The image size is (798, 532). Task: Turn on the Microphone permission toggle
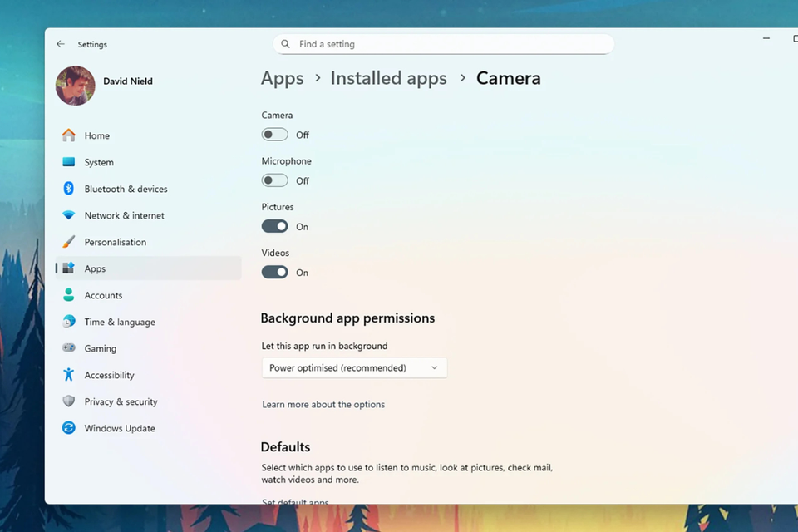[275, 180]
